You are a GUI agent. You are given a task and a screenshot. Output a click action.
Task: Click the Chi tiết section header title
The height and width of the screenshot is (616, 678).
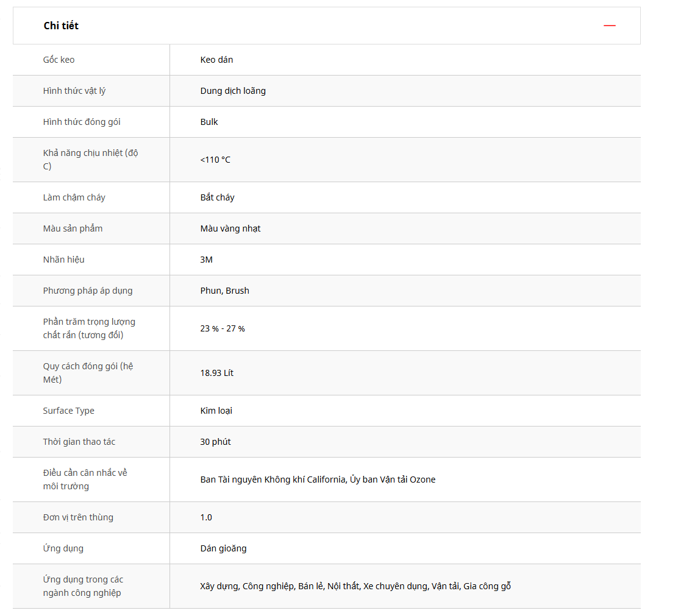point(61,26)
